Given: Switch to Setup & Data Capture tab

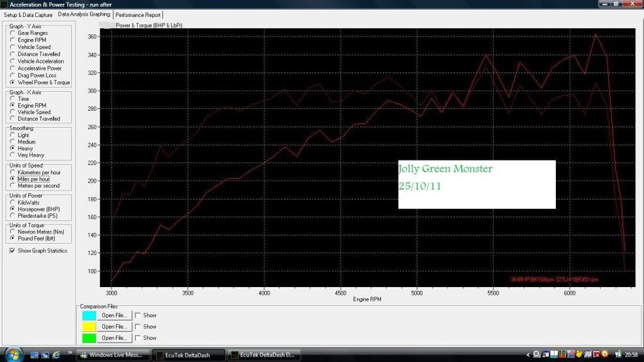Looking at the screenshot, I should pyautogui.click(x=28, y=14).
